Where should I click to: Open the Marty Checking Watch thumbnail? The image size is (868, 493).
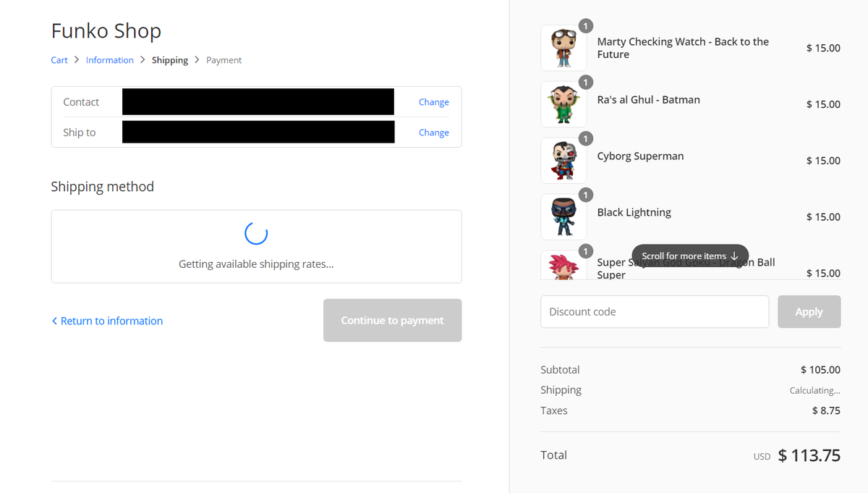click(563, 48)
